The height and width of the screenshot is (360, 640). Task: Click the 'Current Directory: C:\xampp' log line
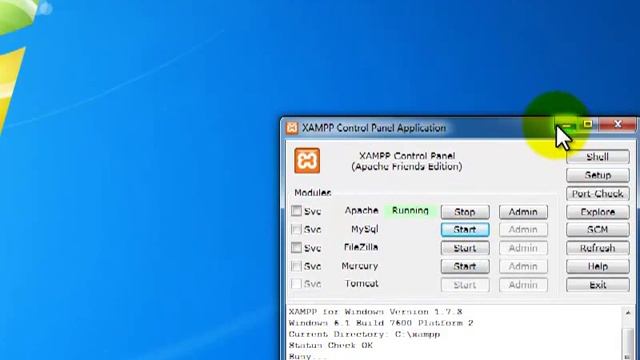pyautogui.click(x=364, y=334)
